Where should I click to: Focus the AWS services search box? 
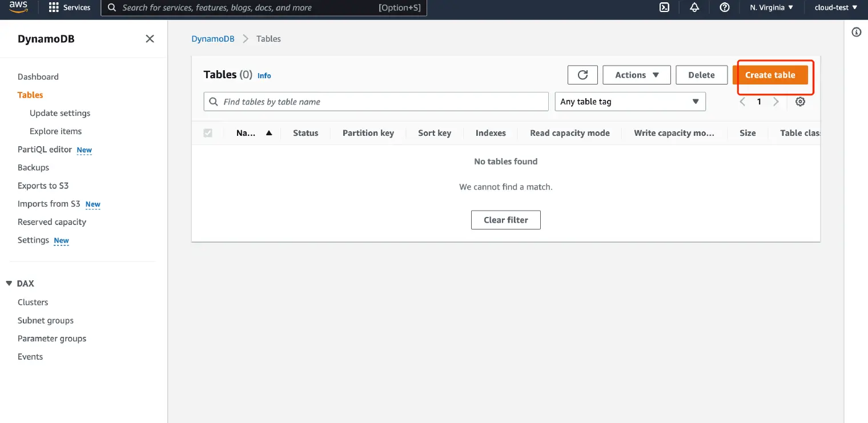tap(264, 7)
